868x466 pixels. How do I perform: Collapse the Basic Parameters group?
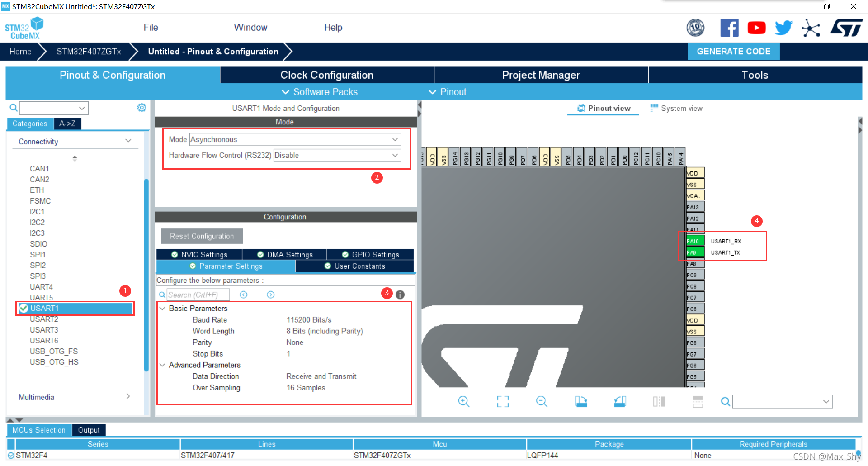pos(162,309)
